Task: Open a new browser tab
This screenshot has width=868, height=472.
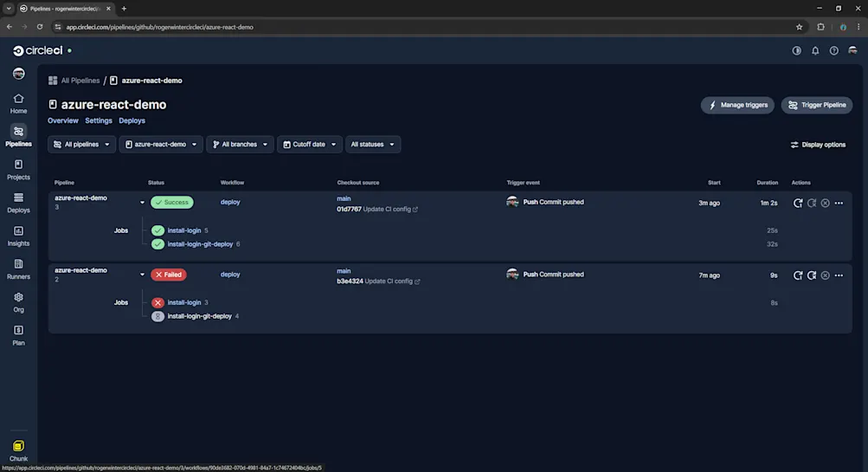Action: click(x=124, y=9)
